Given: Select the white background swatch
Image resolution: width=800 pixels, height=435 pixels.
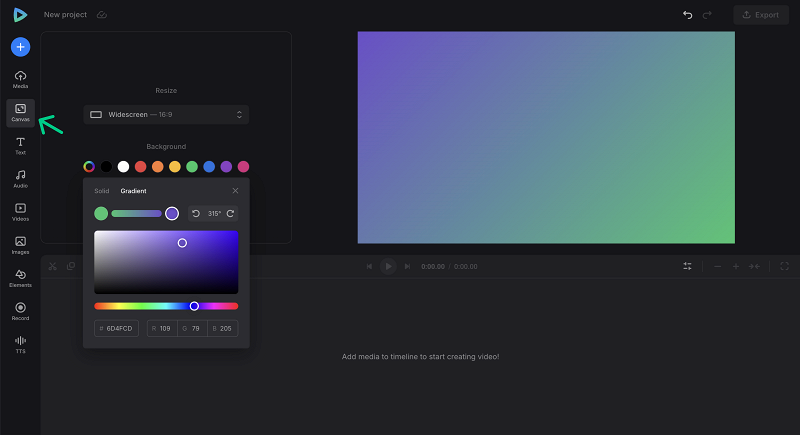Looking at the screenshot, I should [123, 167].
